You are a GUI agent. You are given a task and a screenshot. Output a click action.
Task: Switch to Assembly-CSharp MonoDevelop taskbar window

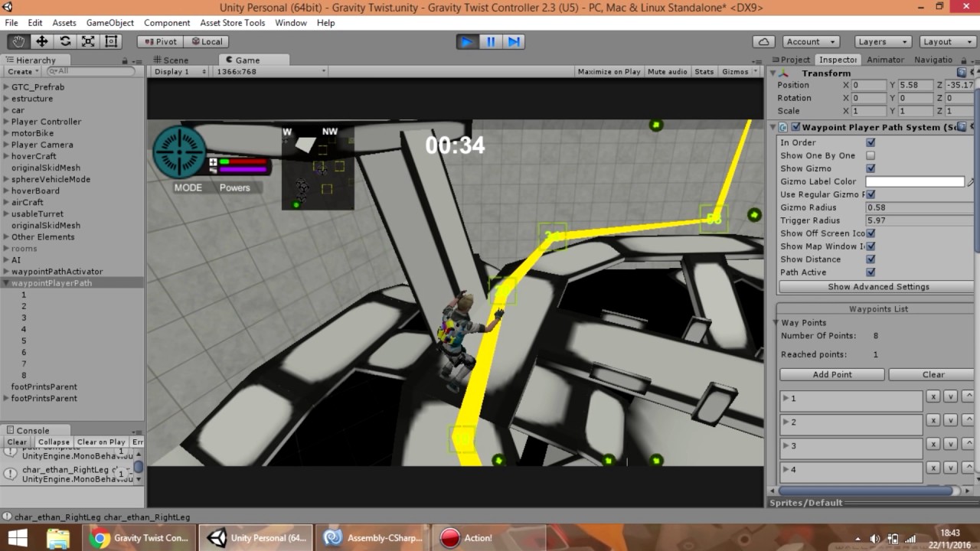tap(374, 538)
